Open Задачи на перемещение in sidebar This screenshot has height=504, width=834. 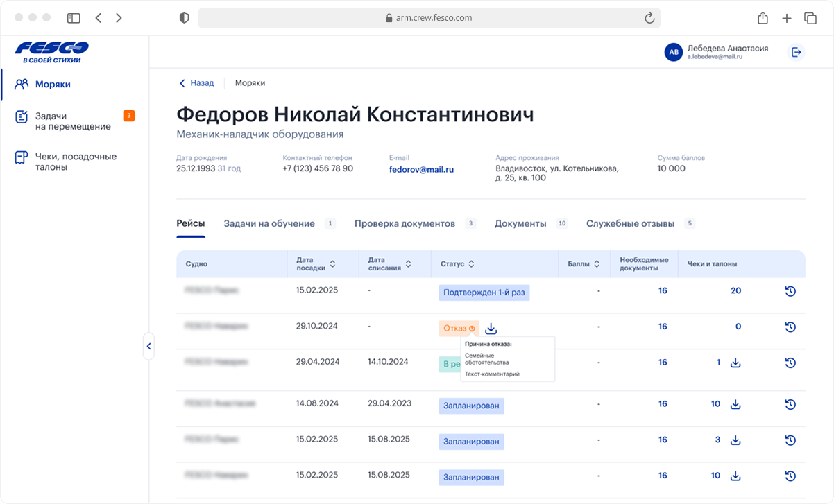(73, 121)
